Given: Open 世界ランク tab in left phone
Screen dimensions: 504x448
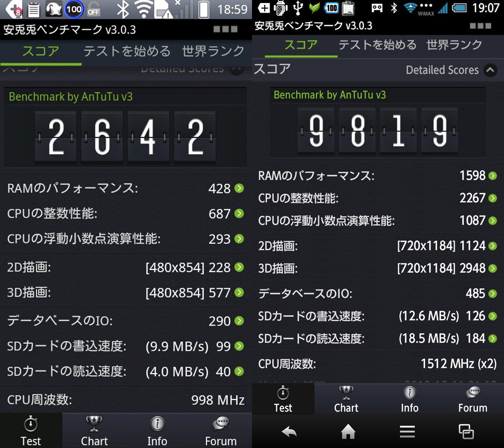Looking at the screenshot, I should pyautogui.click(x=213, y=52).
